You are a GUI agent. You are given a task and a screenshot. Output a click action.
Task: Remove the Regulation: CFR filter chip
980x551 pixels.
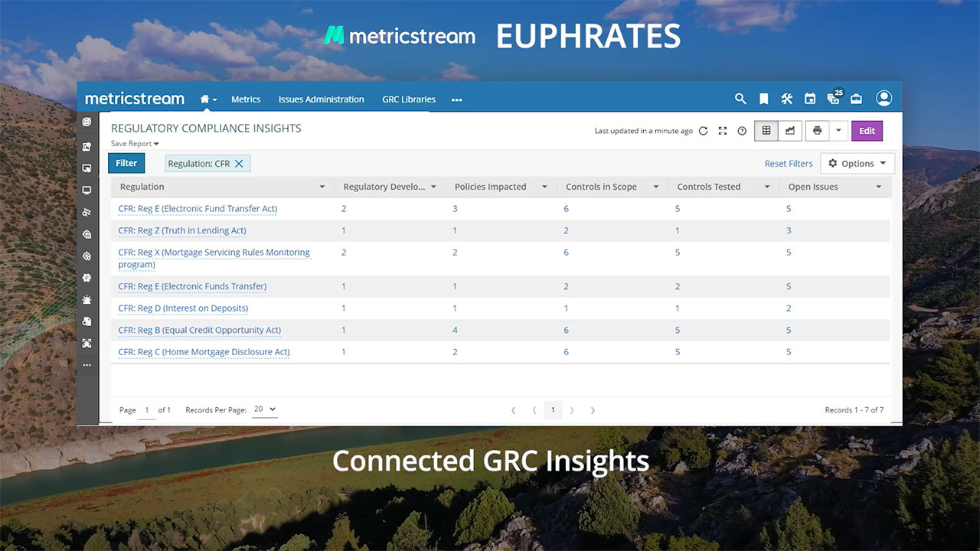coord(239,164)
